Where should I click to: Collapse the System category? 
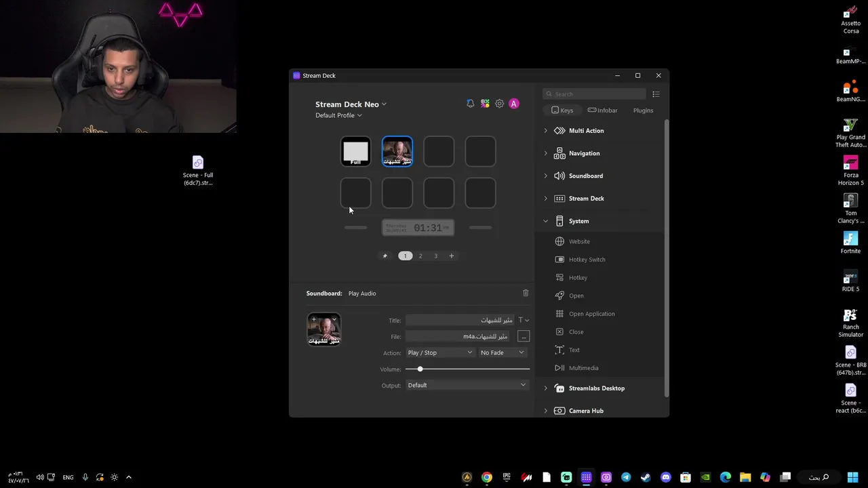[546, 221]
